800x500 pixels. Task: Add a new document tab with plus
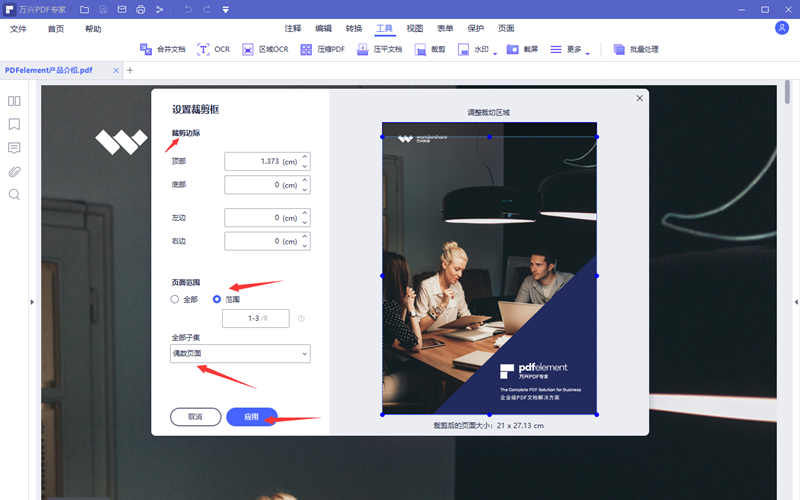click(x=130, y=70)
